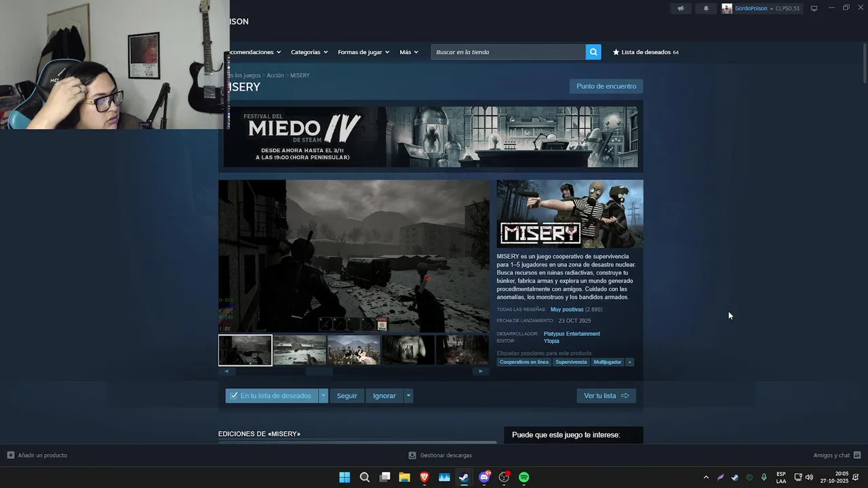The height and width of the screenshot is (488, 868).
Task: Click the GordoPoison profile avatar
Action: point(727,9)
